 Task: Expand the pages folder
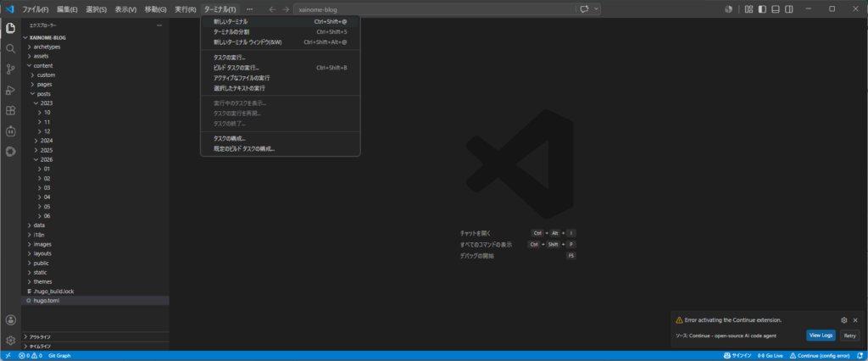[x=95, y=84]
